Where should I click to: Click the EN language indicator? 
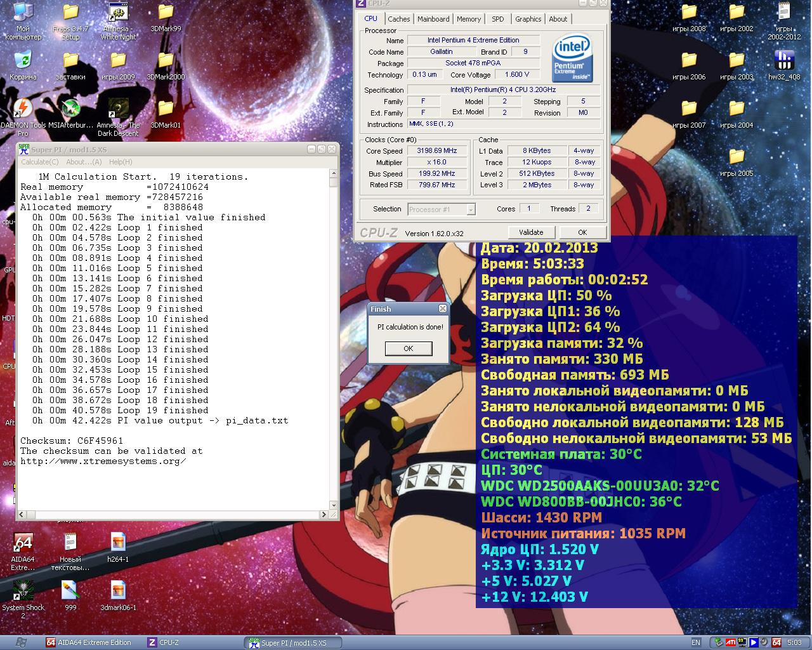(696, 642)
